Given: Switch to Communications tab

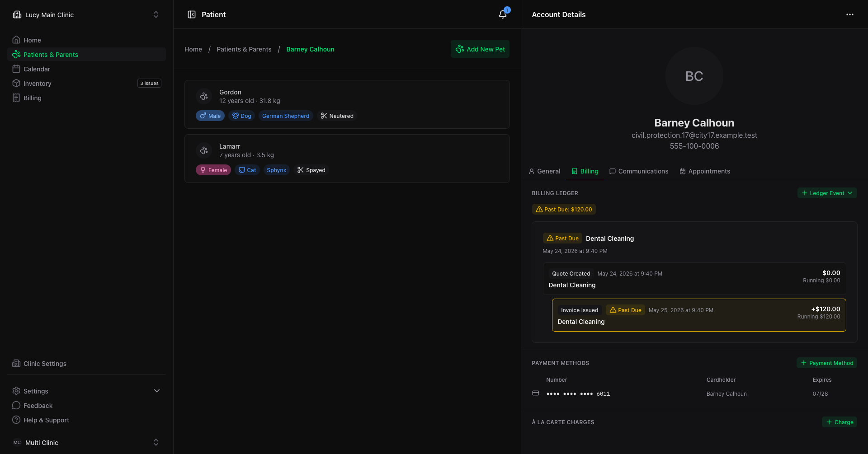Looking at the screenshot, I should click(x=638, y=171).
